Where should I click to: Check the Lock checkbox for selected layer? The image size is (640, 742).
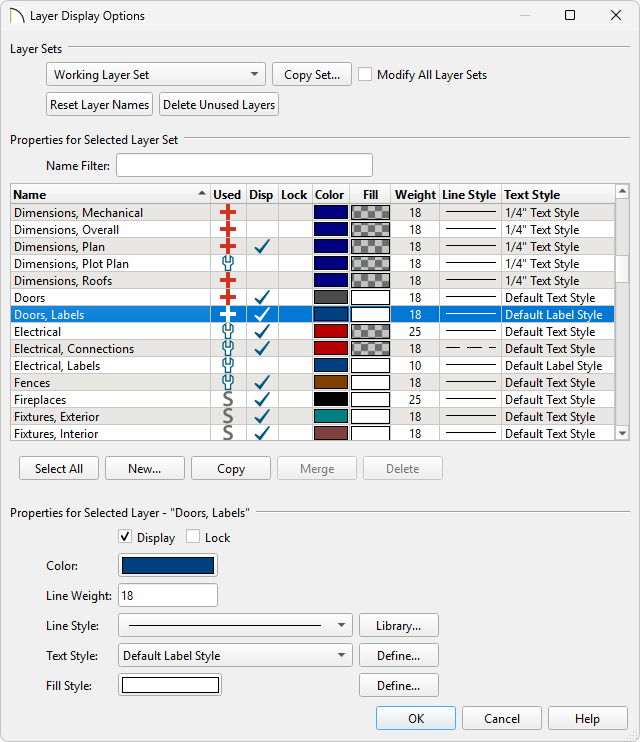click(193, 537)
